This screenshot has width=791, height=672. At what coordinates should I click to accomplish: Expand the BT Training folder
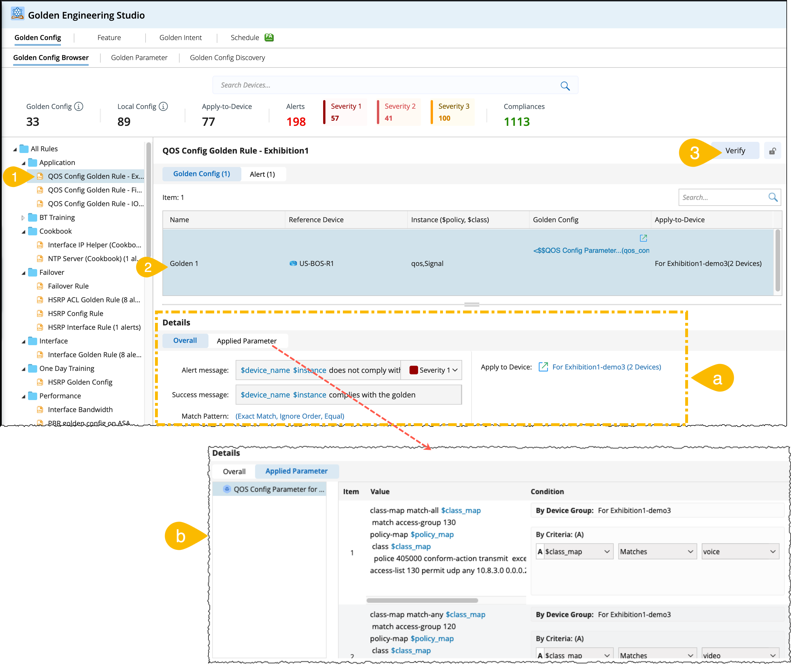pyautogui.click(x=23, y=218)
